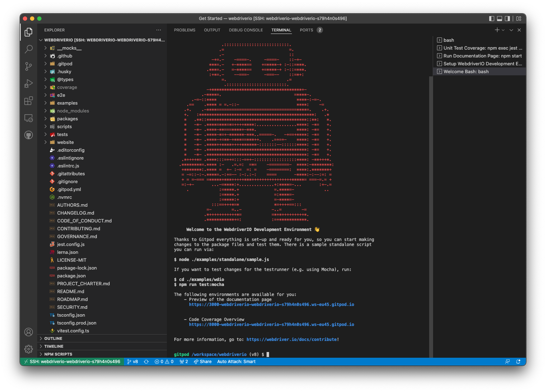
Task: Open the notifications bell icon
Action: pos(518,362)
